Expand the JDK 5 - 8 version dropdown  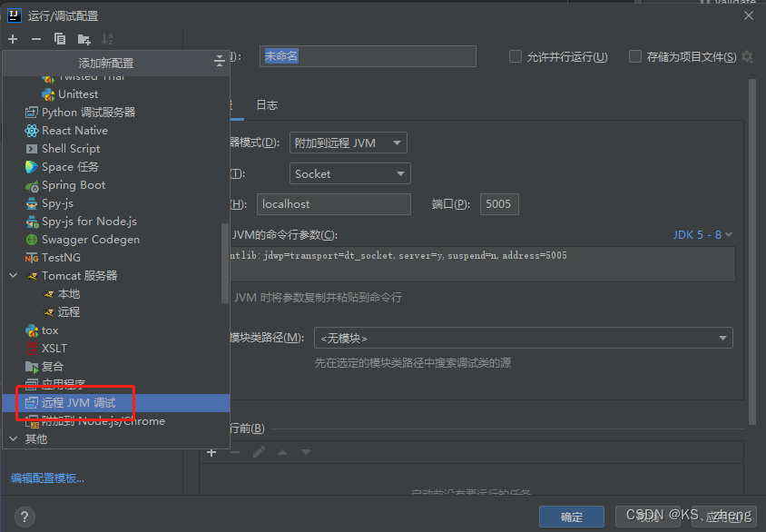(x=699, y=234)
